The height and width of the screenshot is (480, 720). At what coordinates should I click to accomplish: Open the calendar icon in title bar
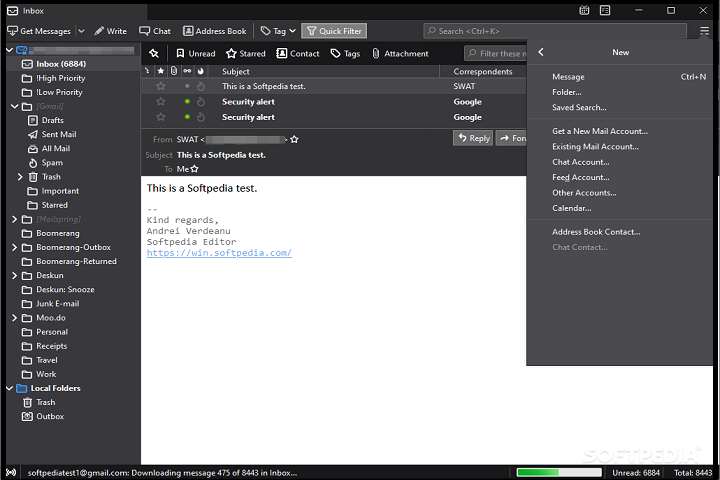[584, 10]
